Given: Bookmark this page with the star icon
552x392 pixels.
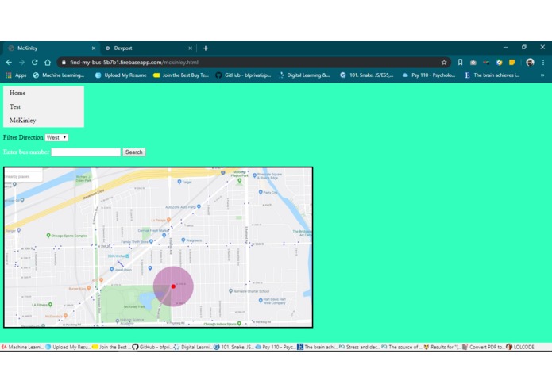Looking at the screenshot, I should coord(444,62).
